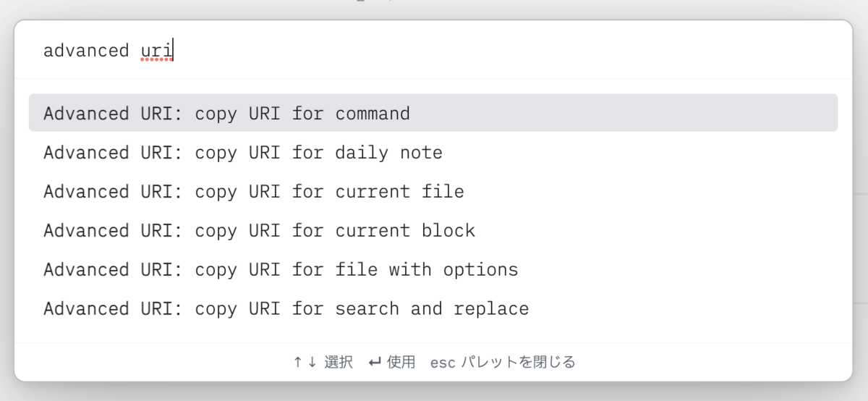
Task: Click the word "advanced" in search query
Action: click(x=86, y=51)
